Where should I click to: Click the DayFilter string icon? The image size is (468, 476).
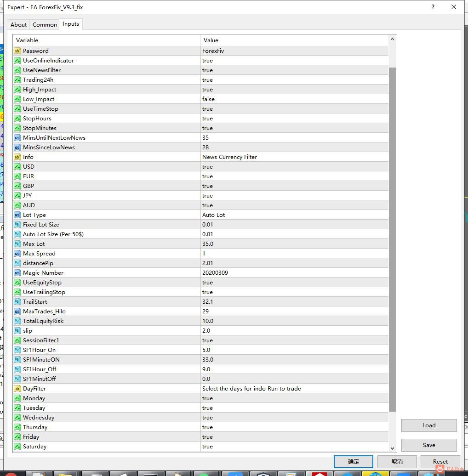click(17, 389)
